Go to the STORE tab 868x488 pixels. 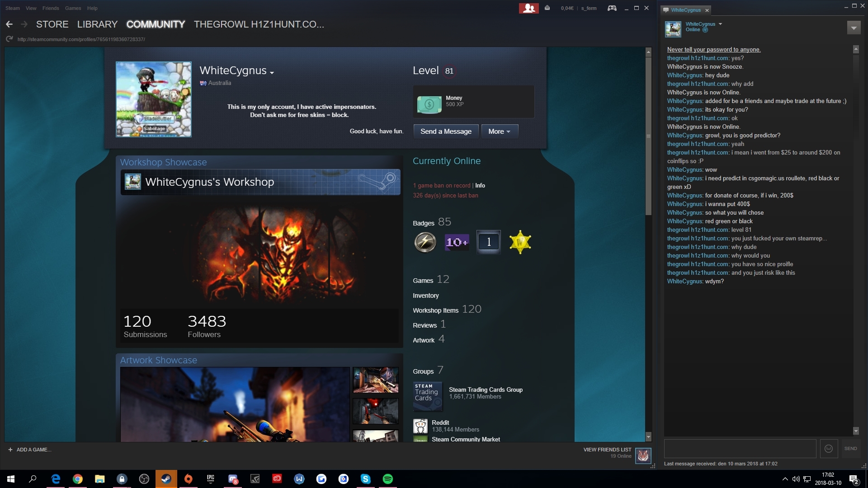coord(52,24)
